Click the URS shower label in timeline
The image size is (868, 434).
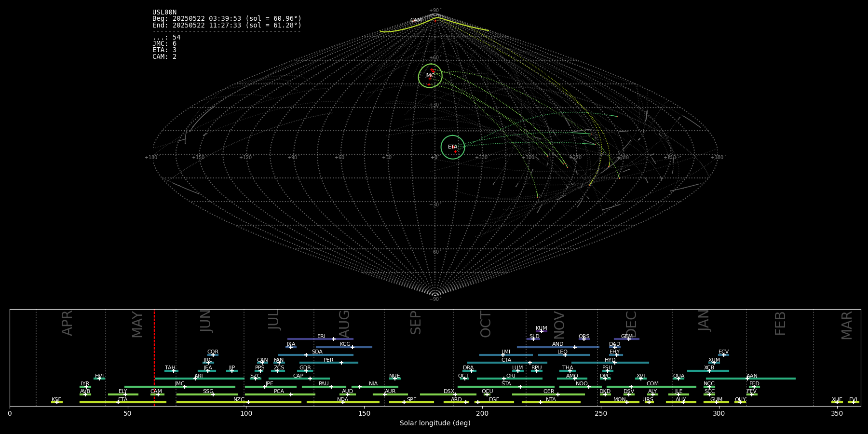[x=648, y=400]
